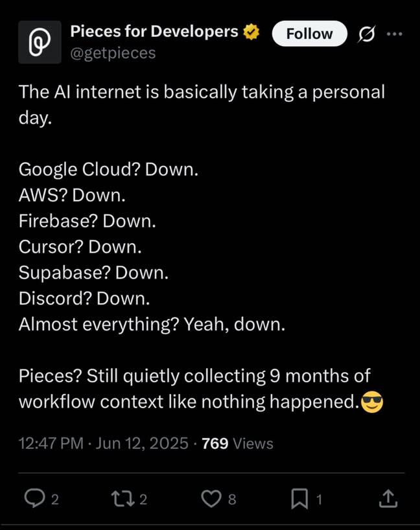Click the Grok slashed-circle icon
Viewport: 420px width, 530px height.
367,34
